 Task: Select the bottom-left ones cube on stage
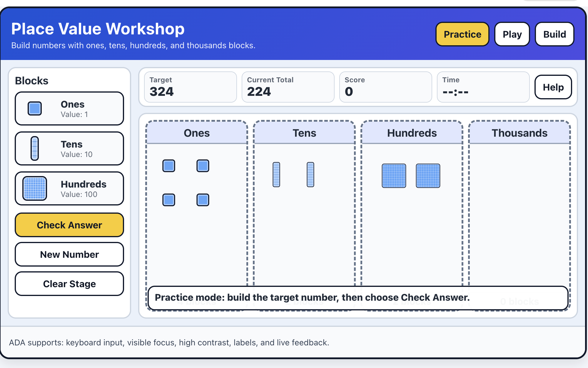pyautogui.click(x=169, y=200)
